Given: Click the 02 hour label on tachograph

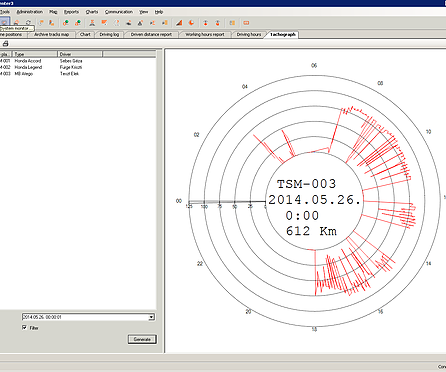Looking at the screenshot, I should coord(196,135).
